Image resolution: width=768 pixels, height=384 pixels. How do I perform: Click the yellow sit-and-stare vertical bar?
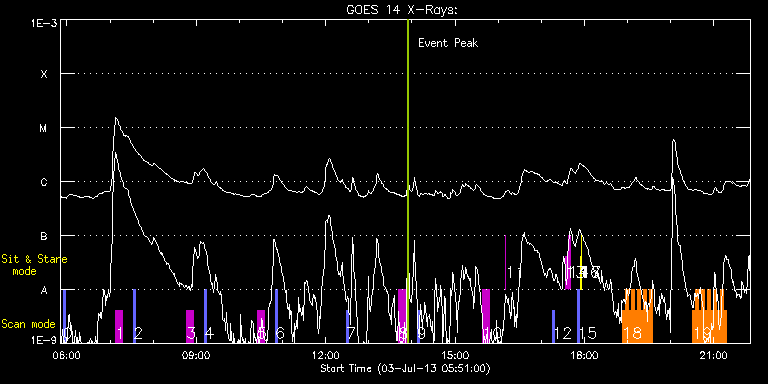581,263
